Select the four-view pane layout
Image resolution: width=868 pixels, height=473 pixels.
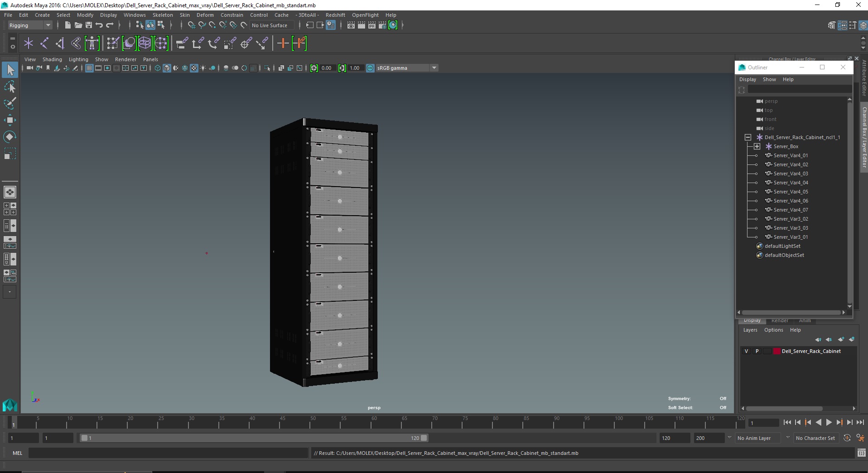(10, 209)
